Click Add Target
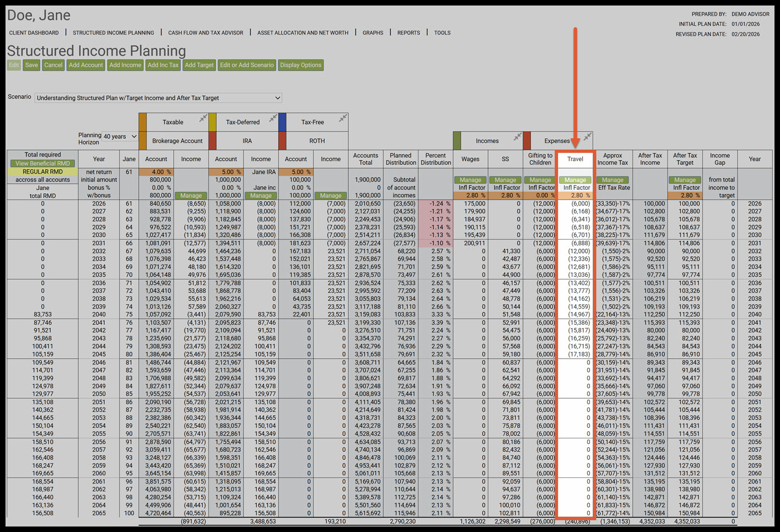Image resolution: width=780 pixels, height=532 pixels. 199,65
